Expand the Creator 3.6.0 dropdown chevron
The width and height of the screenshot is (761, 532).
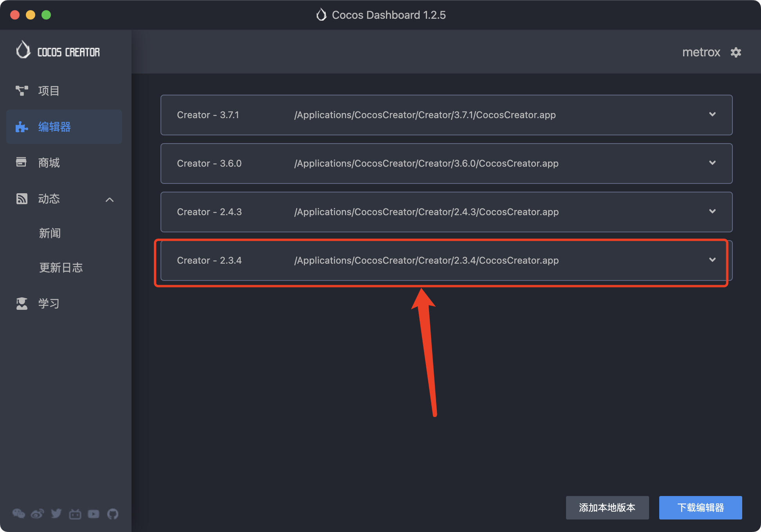pyautogui.click(x=712, y=163)
